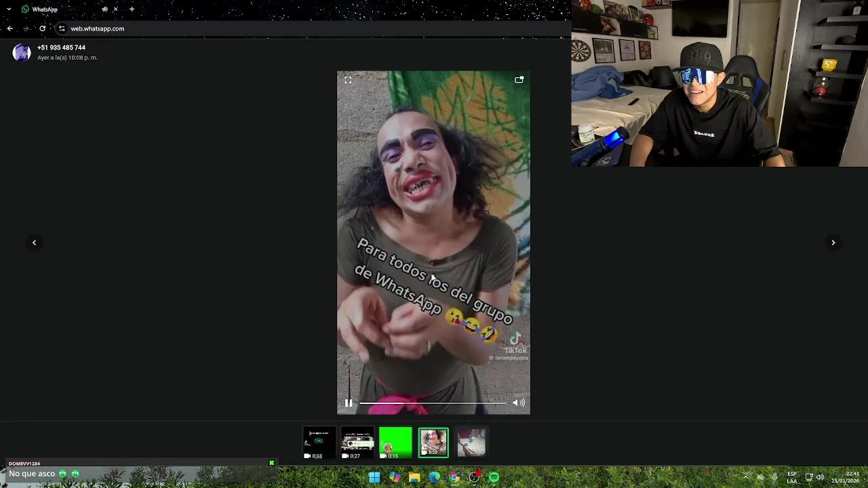Click the phone number +51 935 485 744
868x488 pixels.
click(61, 47)
